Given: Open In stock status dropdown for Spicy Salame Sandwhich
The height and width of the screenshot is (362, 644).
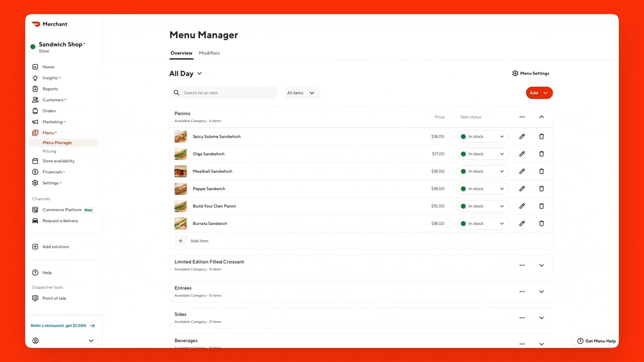Looking at the screenshot, I should point(482,136).
